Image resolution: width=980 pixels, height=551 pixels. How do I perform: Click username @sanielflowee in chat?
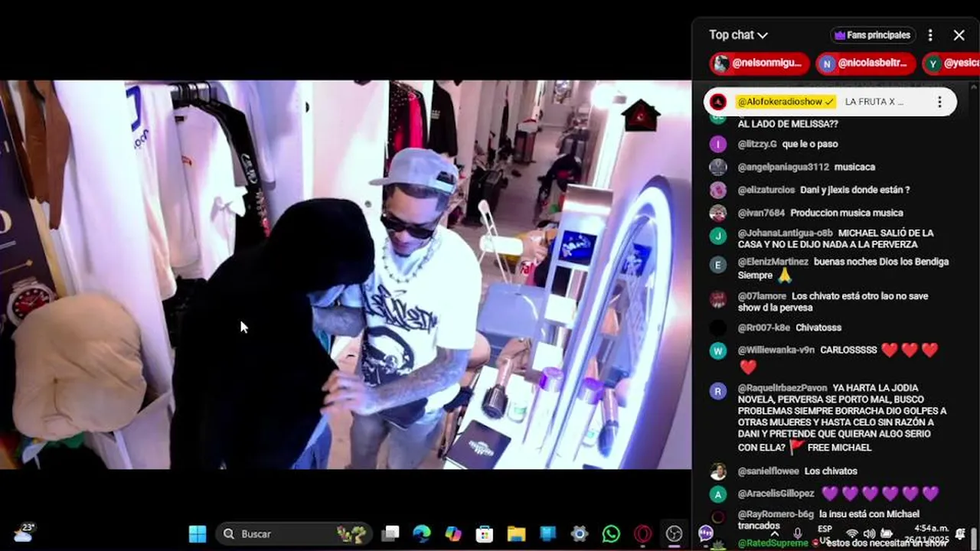pyautogui.click(x=768, y=471)
